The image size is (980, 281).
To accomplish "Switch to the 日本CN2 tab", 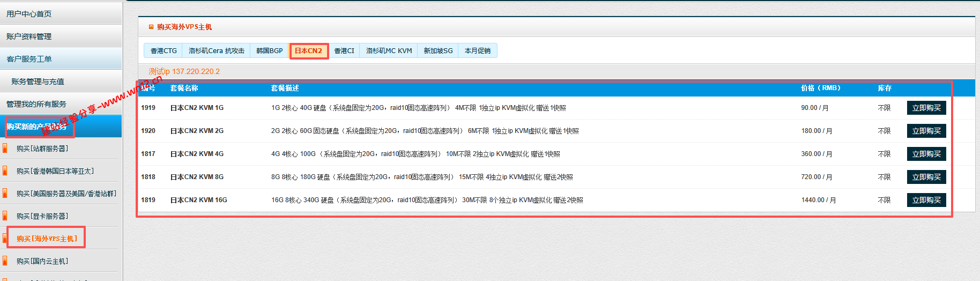I will [x=309, y=51].
